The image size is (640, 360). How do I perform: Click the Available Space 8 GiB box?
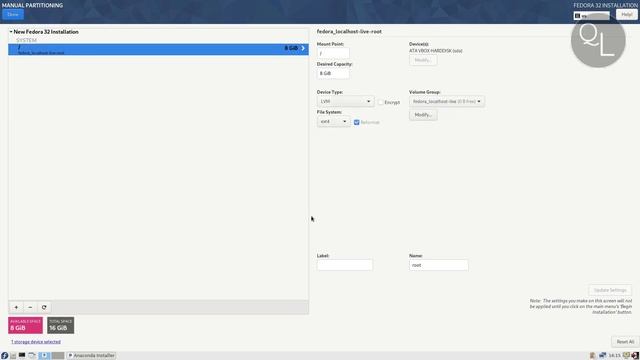tap(25, 325)
